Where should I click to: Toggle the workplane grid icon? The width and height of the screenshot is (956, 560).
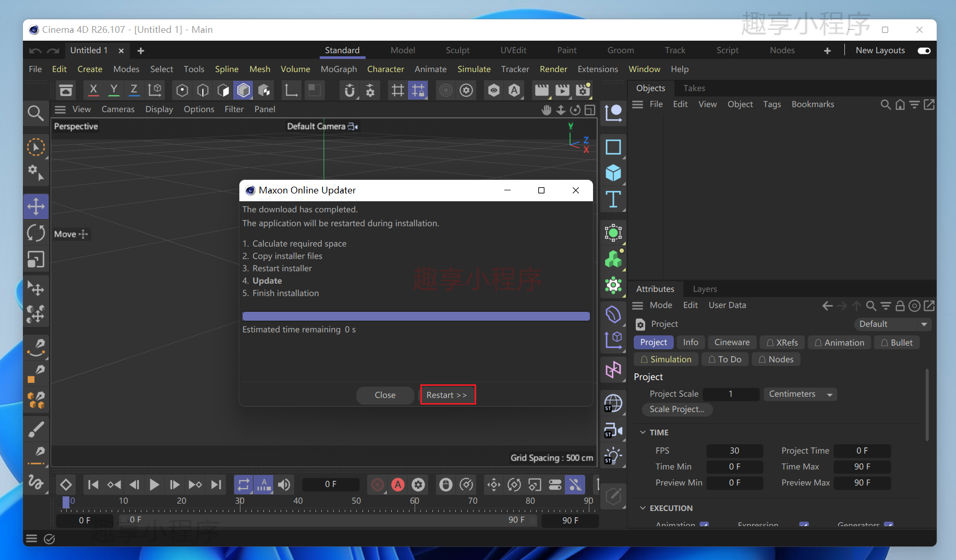click(x=397, y=90)
